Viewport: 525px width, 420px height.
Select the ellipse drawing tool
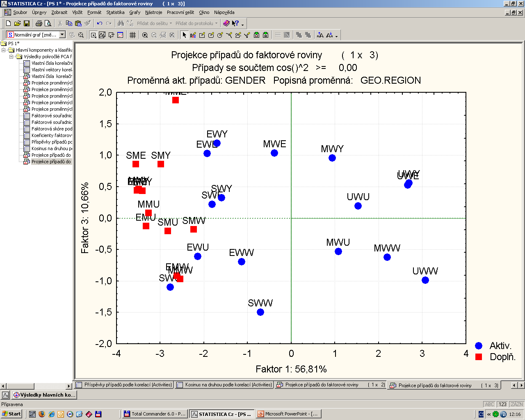point(220,35)
